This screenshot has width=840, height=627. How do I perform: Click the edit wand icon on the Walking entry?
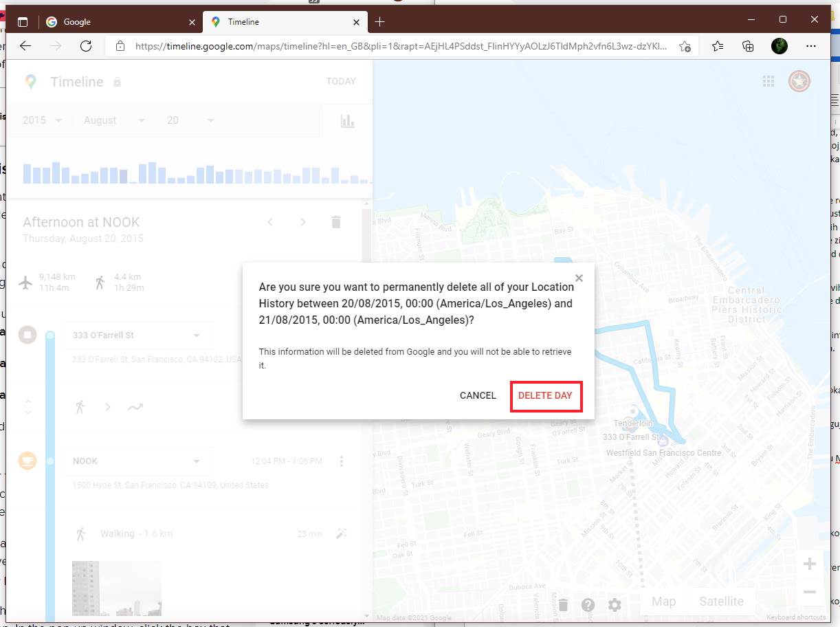[x=342, y=533]
